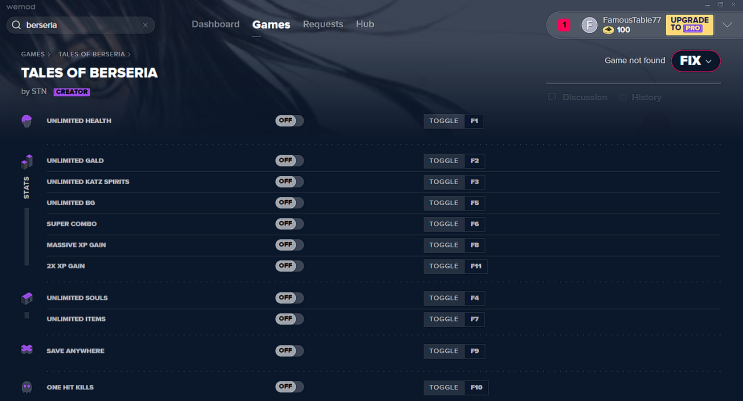Click the FamousTable77 avatar icon
The image size is (743, 401).
point(589,25)
